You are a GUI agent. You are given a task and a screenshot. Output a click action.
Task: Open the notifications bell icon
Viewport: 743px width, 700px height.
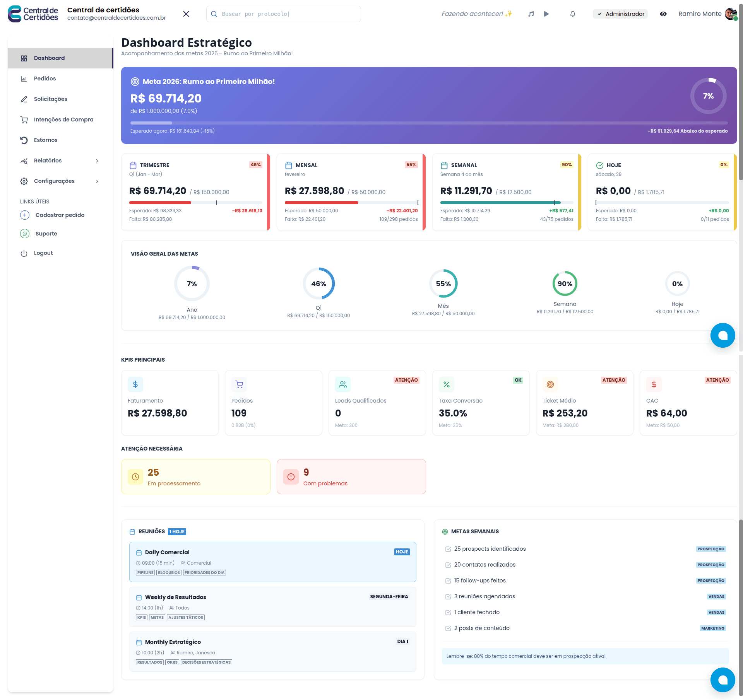(573, 14)
